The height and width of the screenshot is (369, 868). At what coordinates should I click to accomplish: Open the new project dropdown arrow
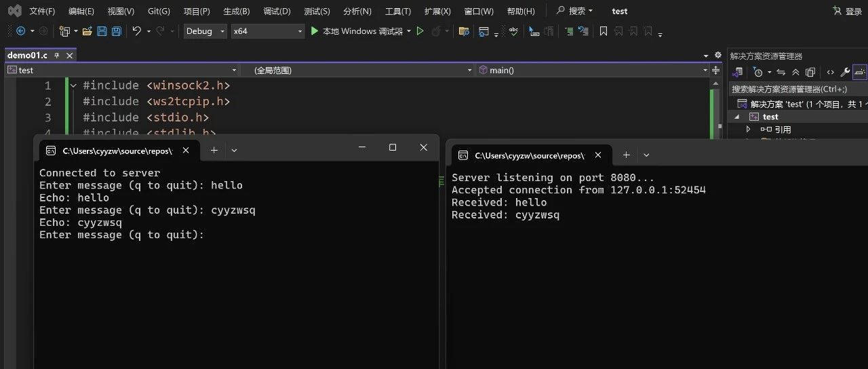(x=75, y=31)
